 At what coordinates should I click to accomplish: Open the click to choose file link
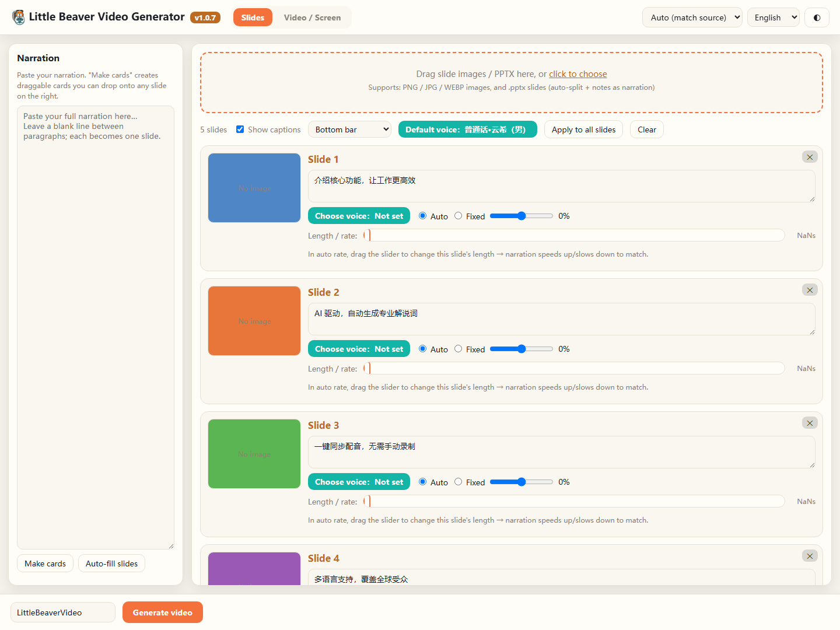coord(578,74)
